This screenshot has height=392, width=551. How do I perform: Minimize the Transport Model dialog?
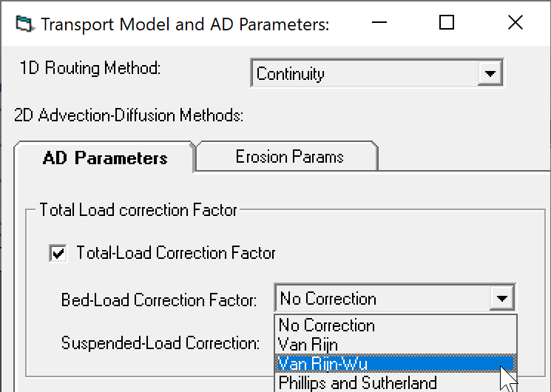(x=379, y=23)
